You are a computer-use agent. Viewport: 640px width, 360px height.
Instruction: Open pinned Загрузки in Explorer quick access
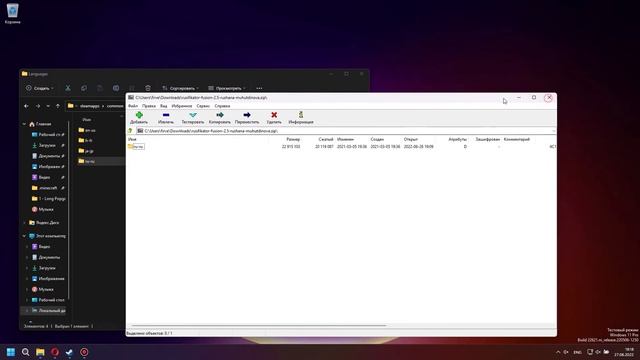click(48, 145)
